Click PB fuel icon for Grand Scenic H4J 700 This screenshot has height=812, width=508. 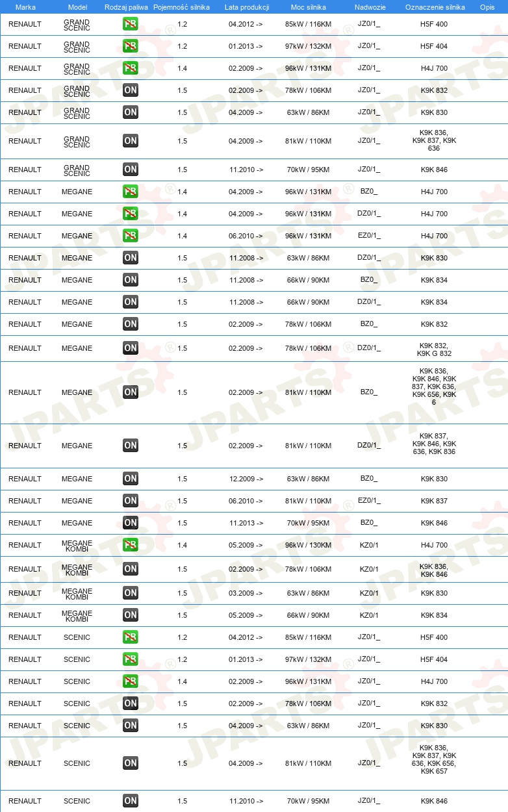131,68
